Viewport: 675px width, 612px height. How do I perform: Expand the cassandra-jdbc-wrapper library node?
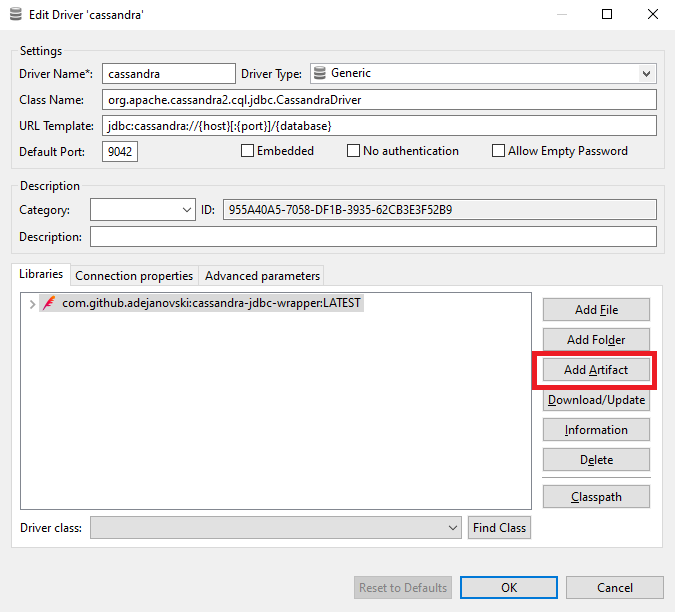32,304
